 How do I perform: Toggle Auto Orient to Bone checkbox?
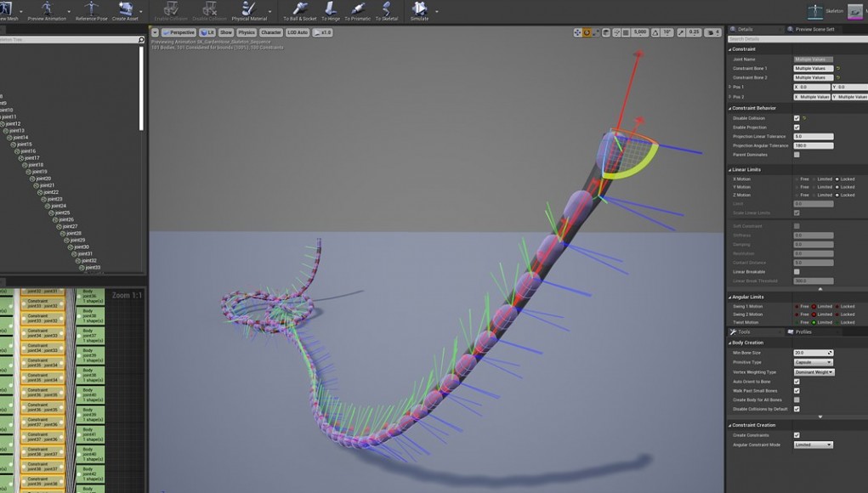pyautogui.click(x=797, y=382)
